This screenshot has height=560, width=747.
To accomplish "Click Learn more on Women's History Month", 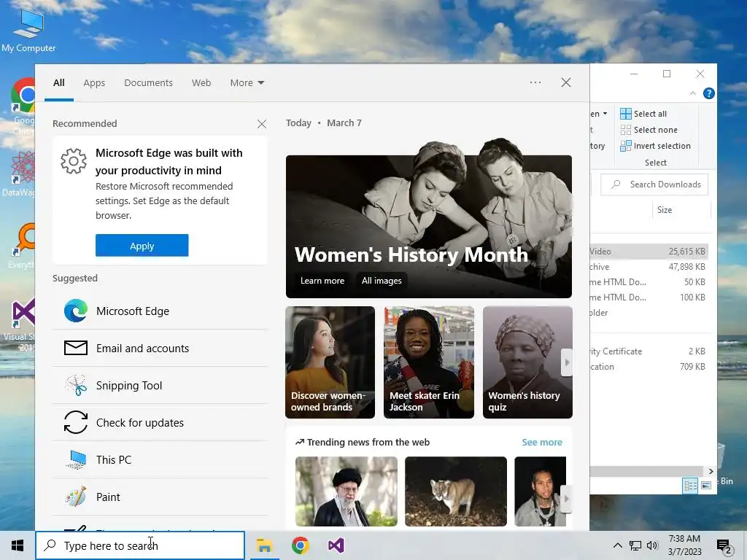I will 322,281.
